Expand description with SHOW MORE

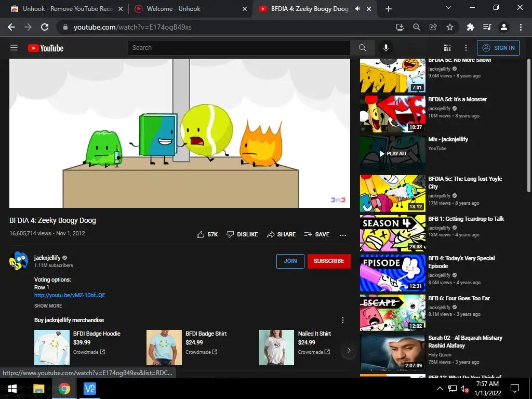click(48, 305)
